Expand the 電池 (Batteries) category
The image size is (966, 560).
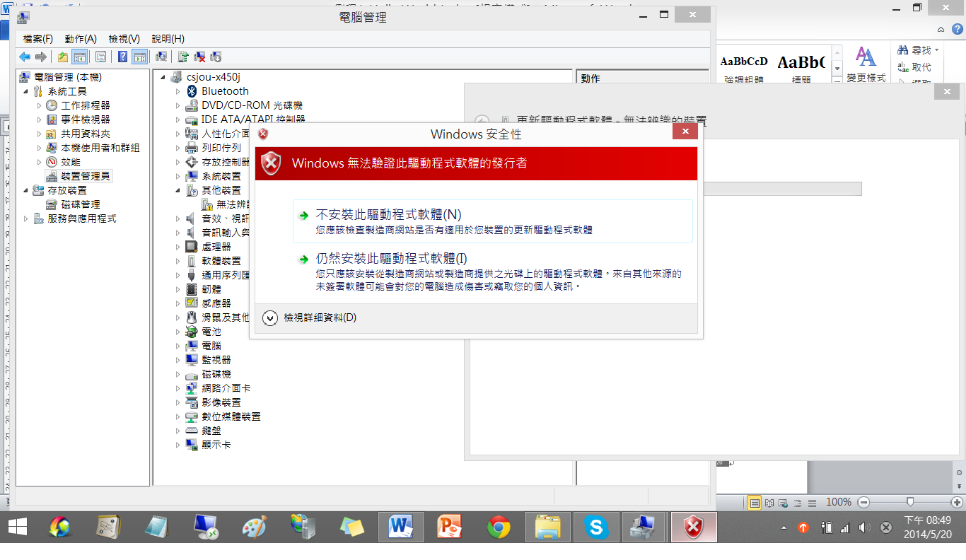point(178,332)
